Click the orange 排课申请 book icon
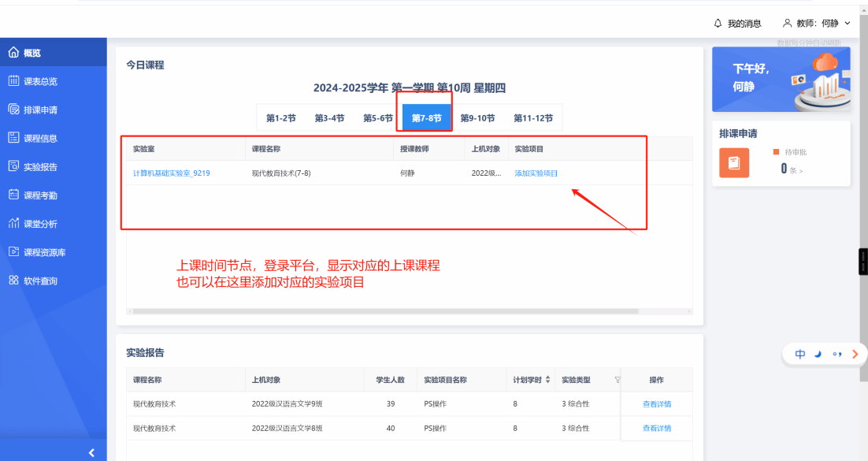Screen dimensions: 868x461 point(733,162)
